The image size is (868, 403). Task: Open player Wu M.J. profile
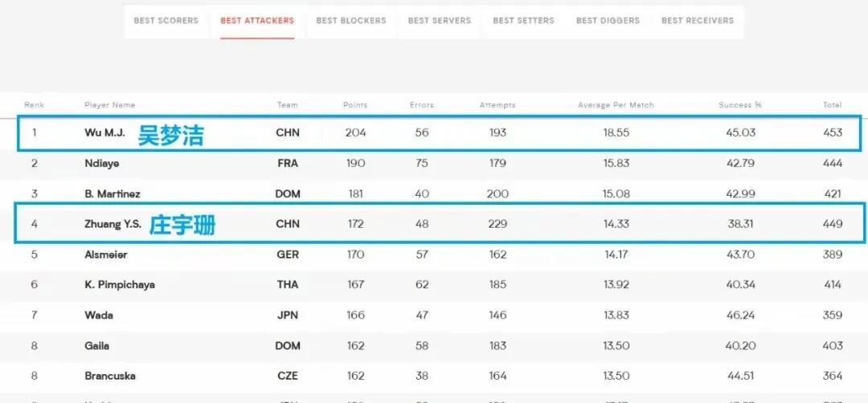click(104, 132)
